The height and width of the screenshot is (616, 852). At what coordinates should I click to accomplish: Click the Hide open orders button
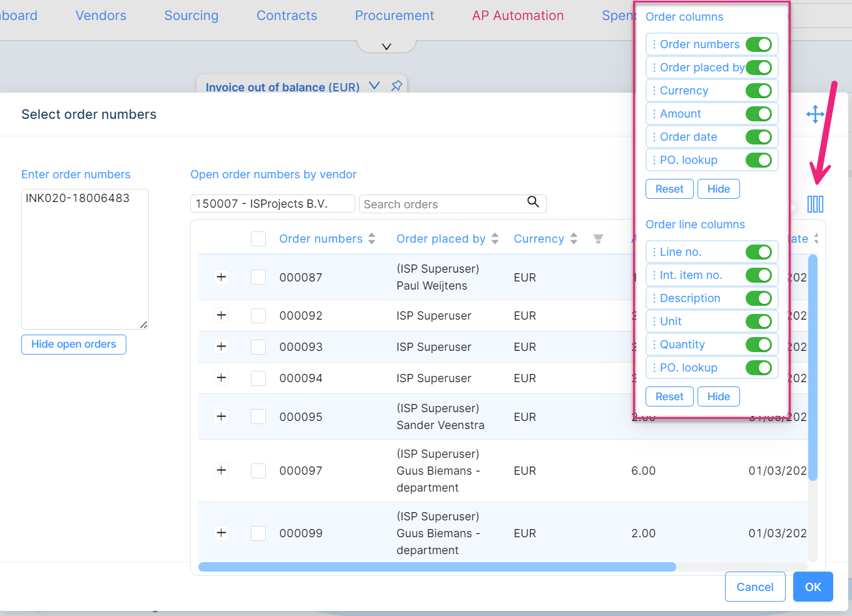(74, 345)
